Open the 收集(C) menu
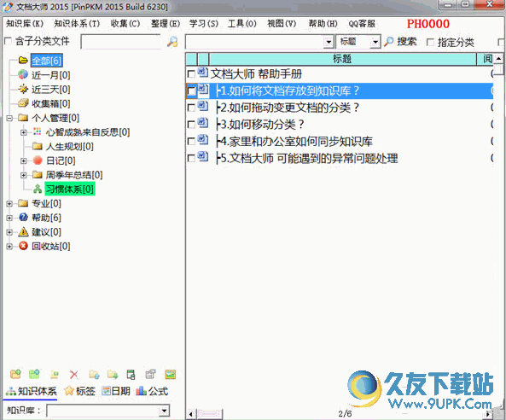506x420 pixels. pyautogui.click(x=125, y=24)
